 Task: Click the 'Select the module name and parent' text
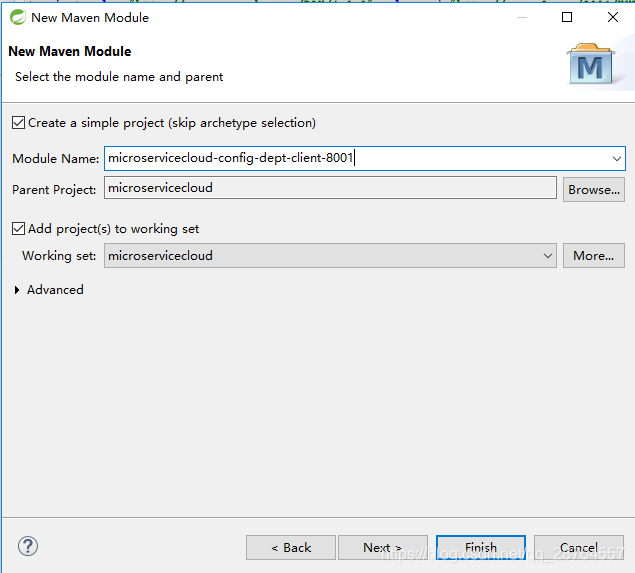119,77
